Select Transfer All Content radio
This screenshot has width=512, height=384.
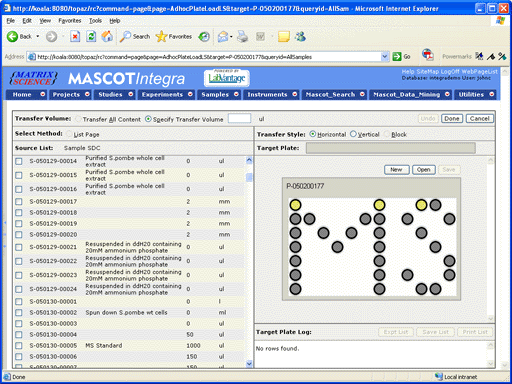coord(78,119)
